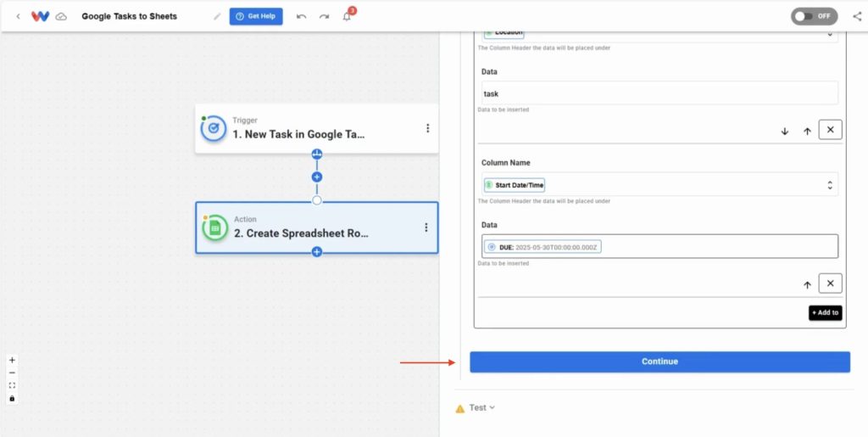Move the Location mapping up
The width and height of the screenshot is (868, 437).
click(807, 132)
